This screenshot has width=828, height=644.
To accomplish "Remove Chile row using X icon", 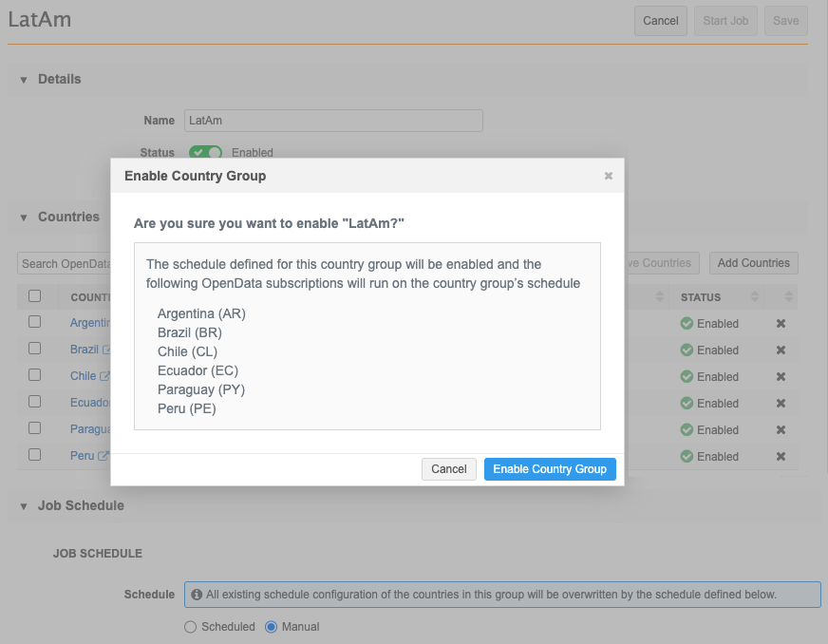I will [x=781, y=377].
